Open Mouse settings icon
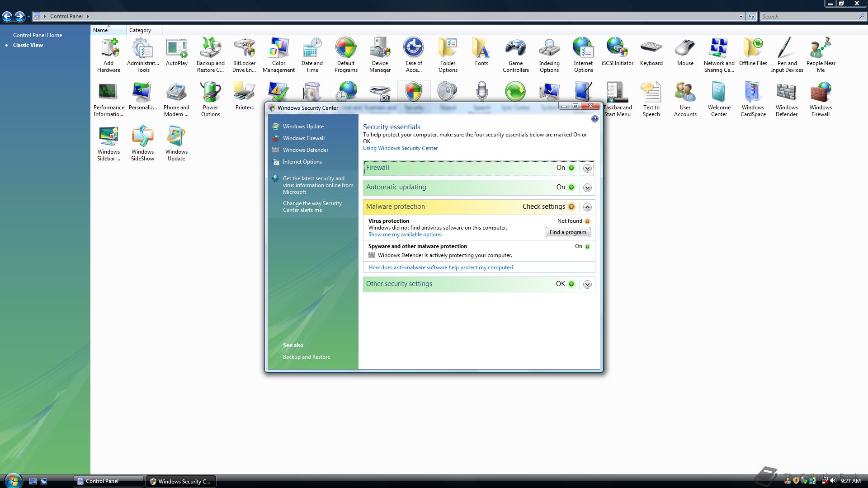Screen dimensions: 868x488 click(x=685, y=52)
